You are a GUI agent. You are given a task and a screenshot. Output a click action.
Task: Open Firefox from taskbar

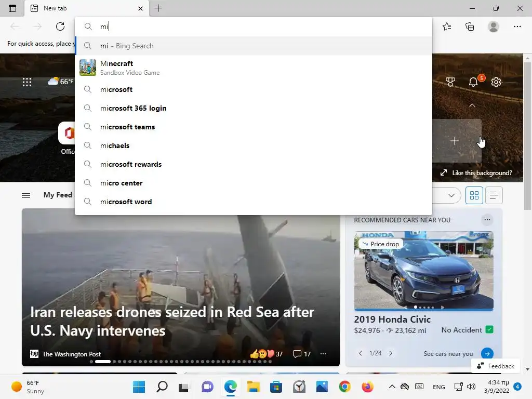[x=367, y=387]
